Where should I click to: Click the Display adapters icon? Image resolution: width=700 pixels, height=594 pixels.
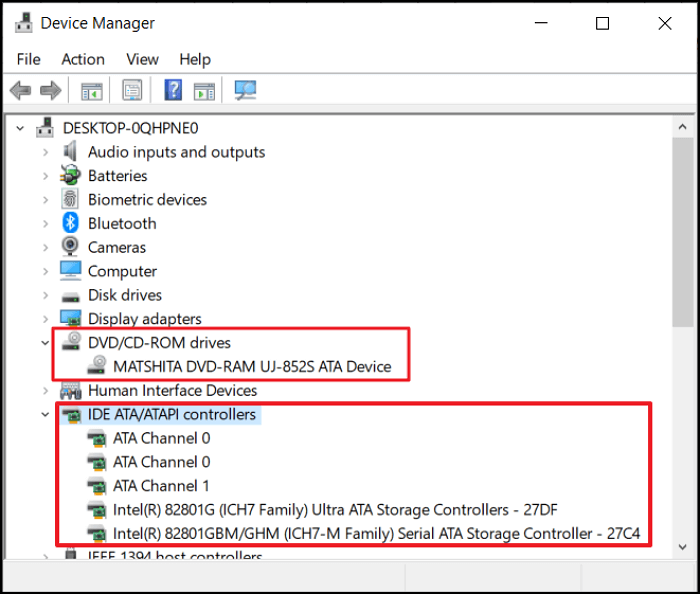click(x=71, y=318)
